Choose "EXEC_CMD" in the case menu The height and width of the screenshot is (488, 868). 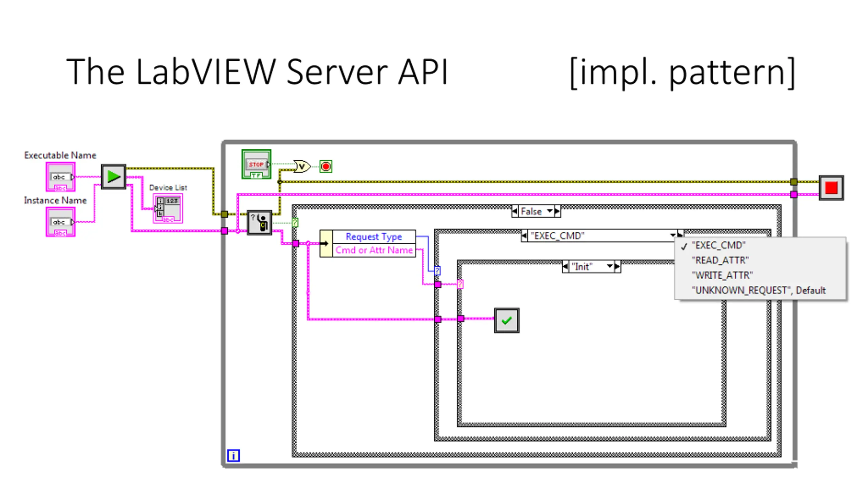[x=760, y=245]
